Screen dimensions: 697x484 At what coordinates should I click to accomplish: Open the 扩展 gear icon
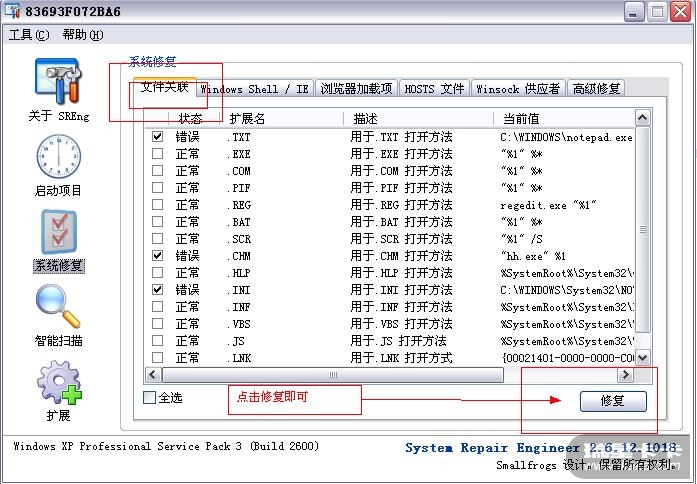[x=59, y=382]
